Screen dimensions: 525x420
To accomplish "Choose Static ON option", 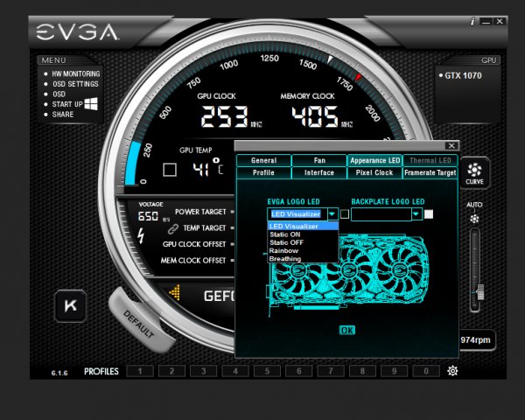I will coord(303,234).
